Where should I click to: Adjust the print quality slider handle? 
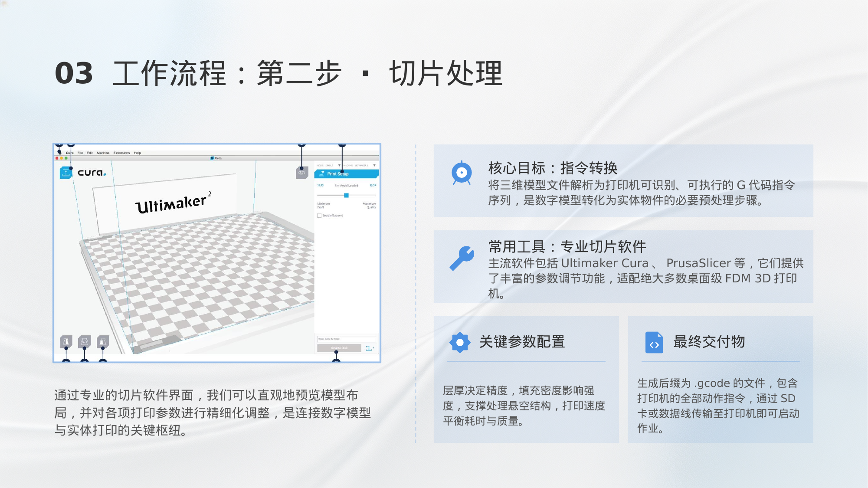click(346, 196)
